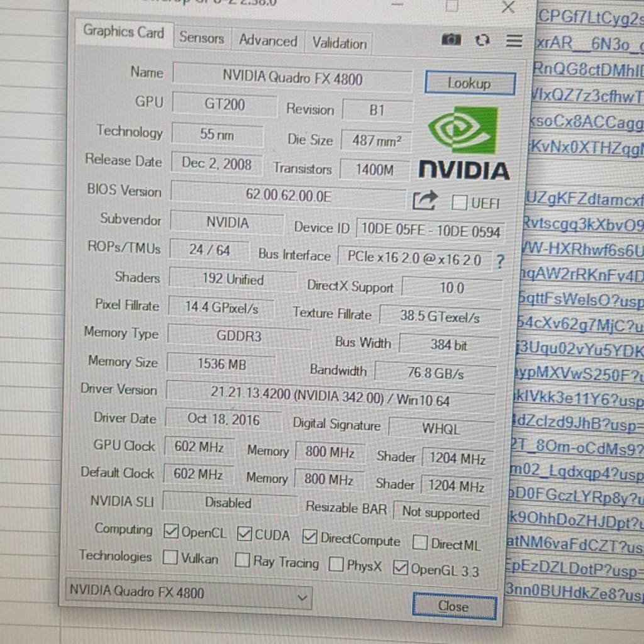Toggle the OpenGL 3.3 checkbox
Viewport: 644px width, 644px height.
point(400,567)
